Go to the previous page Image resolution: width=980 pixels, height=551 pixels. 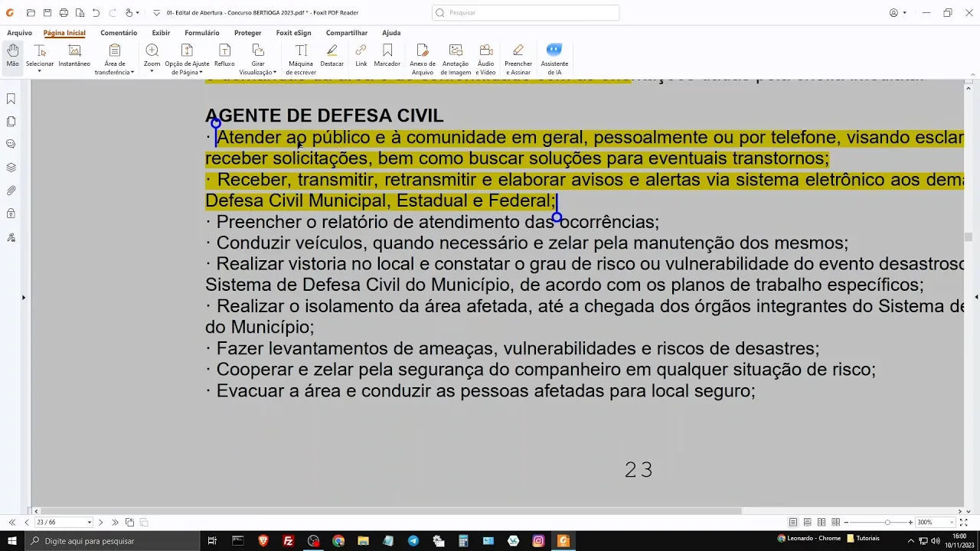coord(27,522)
